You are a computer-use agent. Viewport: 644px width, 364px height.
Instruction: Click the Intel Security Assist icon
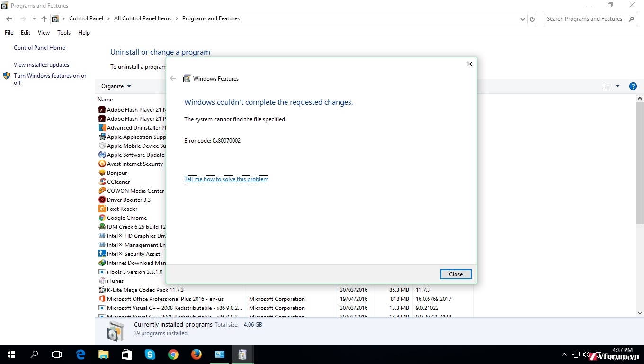(102, 254)
